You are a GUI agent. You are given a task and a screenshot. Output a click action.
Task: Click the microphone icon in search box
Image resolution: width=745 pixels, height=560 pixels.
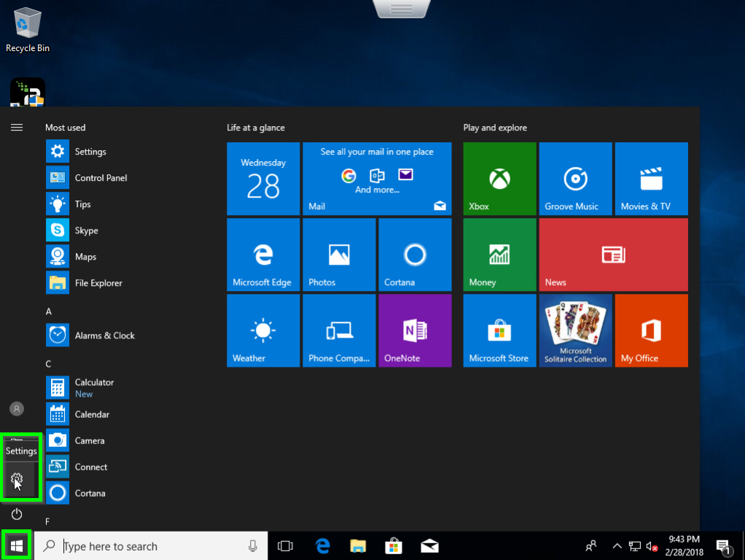click(x=253, y=546)
